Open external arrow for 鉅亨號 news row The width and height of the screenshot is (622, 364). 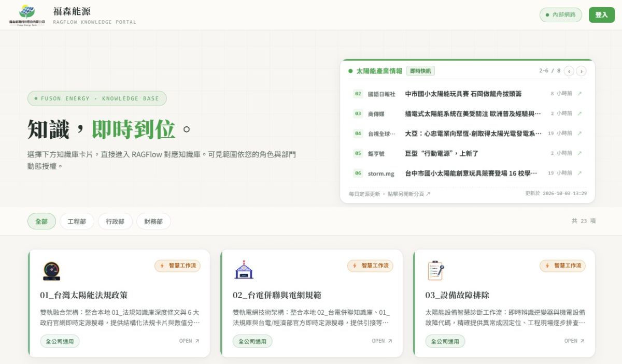pyautogui.click(x=579, y=153)
